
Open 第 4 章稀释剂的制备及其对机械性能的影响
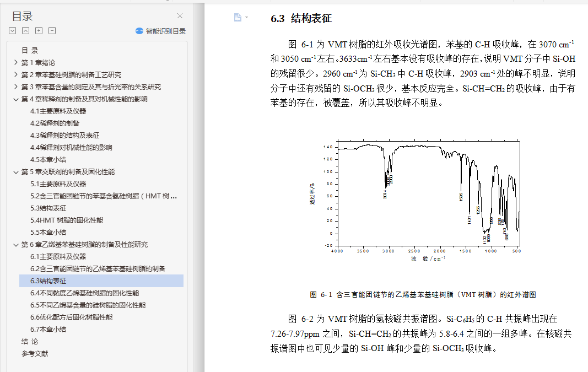(84, 99)
